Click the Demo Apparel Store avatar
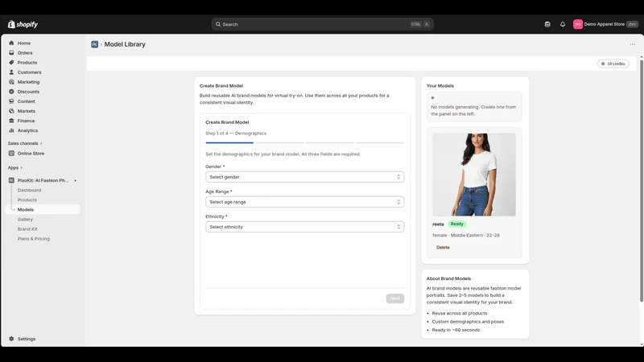 pos(578,24)
